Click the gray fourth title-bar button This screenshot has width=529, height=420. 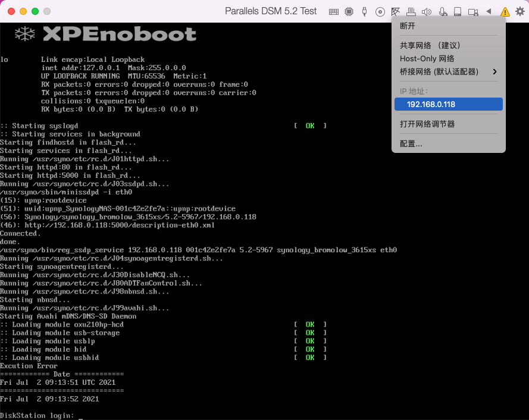(x=47, y=11)
